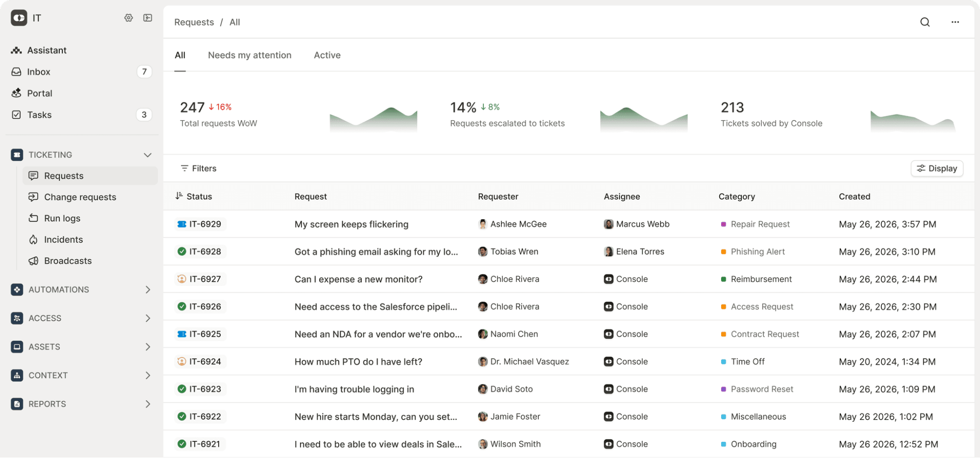Click Reimbursement green category dot
This screenshot has width=980, height=458.
click(x=723, y=279)
